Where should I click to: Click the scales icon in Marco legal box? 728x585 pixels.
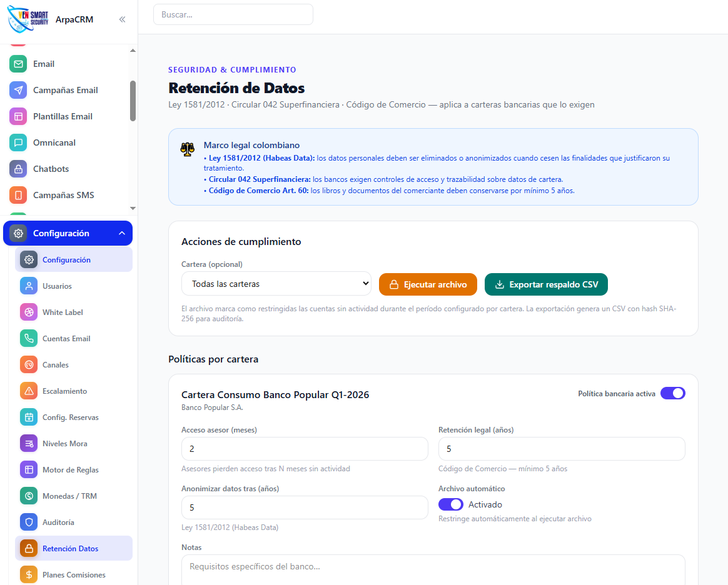pyautogui.click(x=188, y=149)
